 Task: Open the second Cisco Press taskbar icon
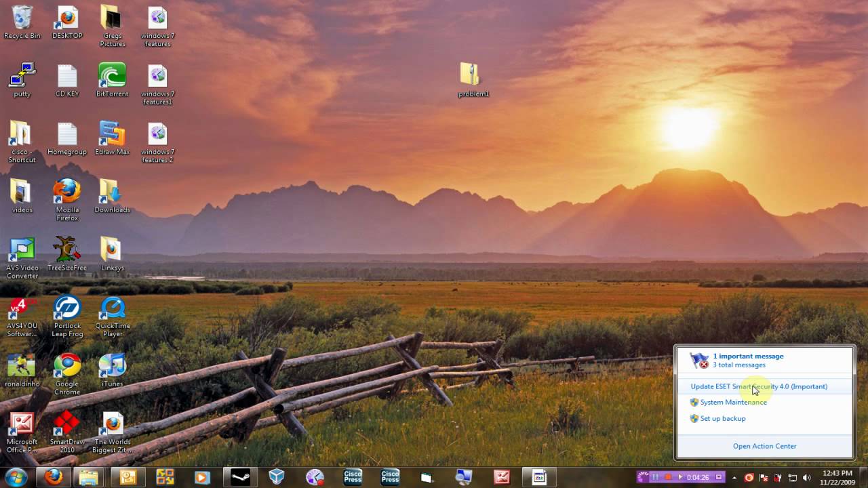tap(390, 477)
